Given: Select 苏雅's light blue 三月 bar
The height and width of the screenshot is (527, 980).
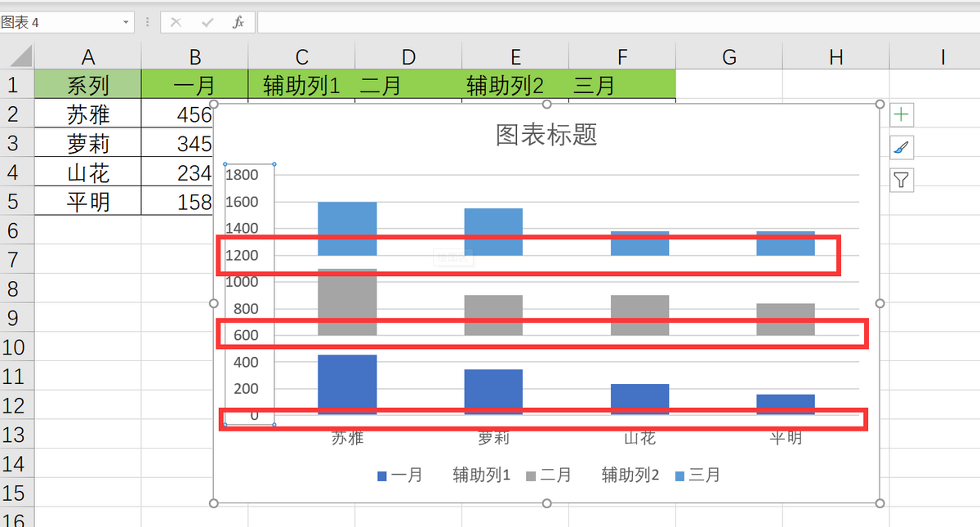Looking at the screenshot, I should point(347,229).
